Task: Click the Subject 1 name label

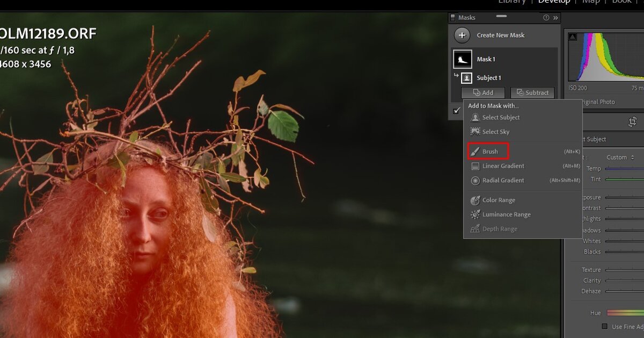Action: [489, 78]
